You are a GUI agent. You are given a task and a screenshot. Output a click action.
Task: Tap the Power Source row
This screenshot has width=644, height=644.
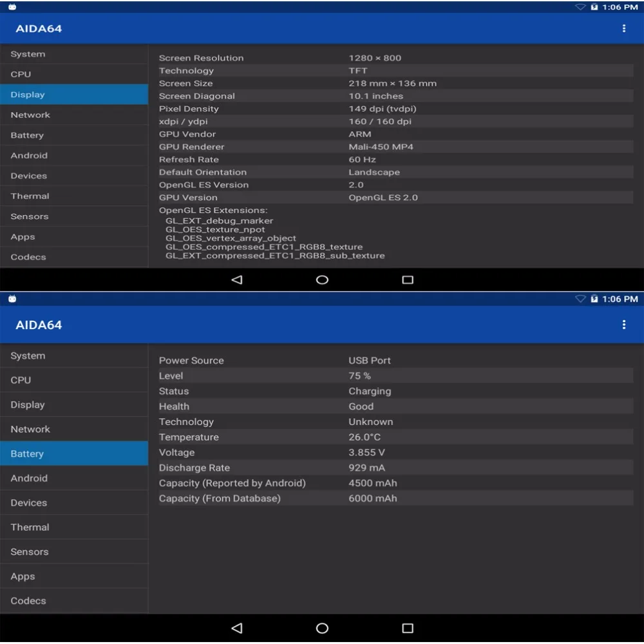[x=396, y=360]
